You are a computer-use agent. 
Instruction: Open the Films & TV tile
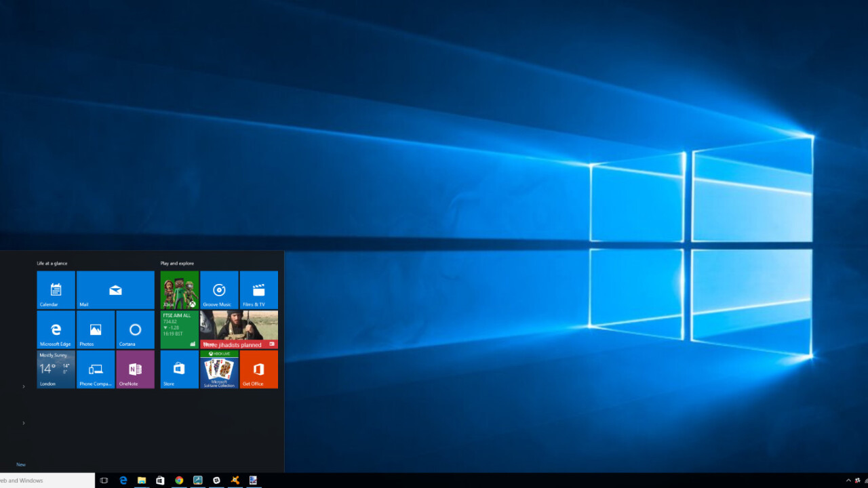click(x=258, y=290)
